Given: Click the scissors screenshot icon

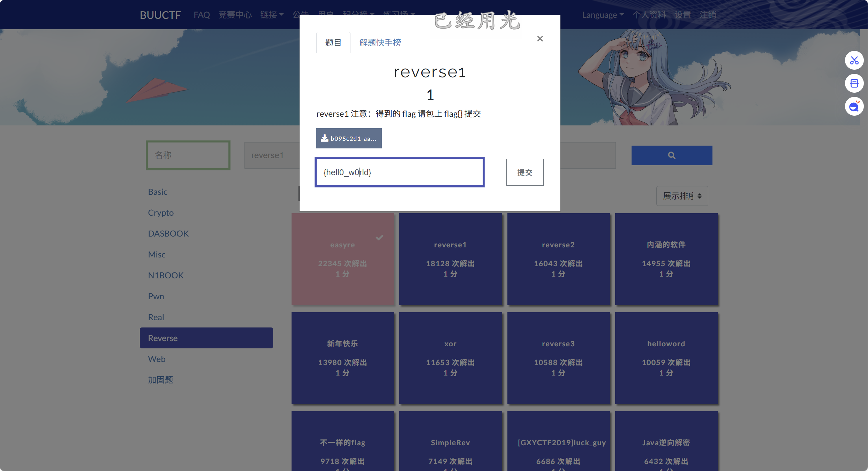Looking at the screenshot, I should 854,61.
